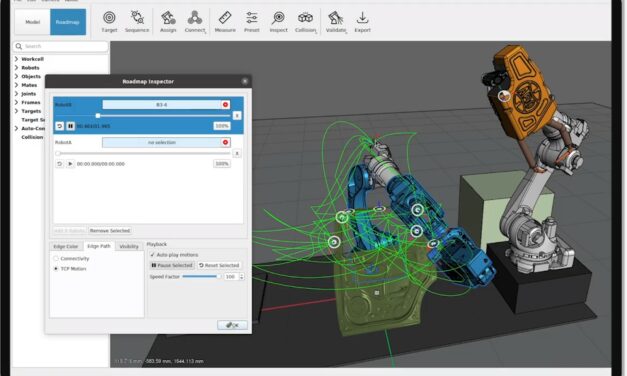Click the 'RobotA' row label in the inspector
Viewport: 627px width, 376px height.
pyautogui.click(x=63, y=142)
